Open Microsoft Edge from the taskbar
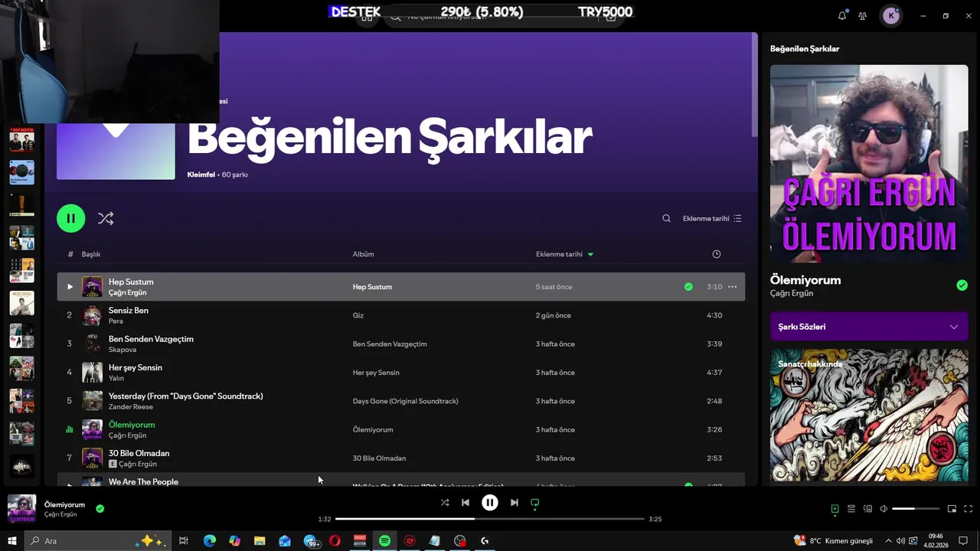Image resolution: width=980 pixels, height=551 pixels. 210,541
